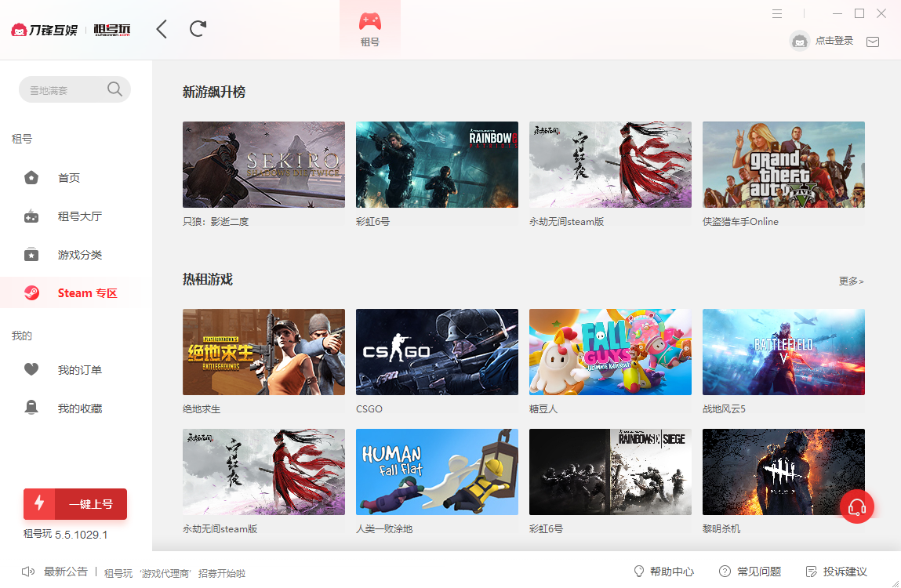
Task: Focus the 雪地满套 search field
Action: click(74, 89)
